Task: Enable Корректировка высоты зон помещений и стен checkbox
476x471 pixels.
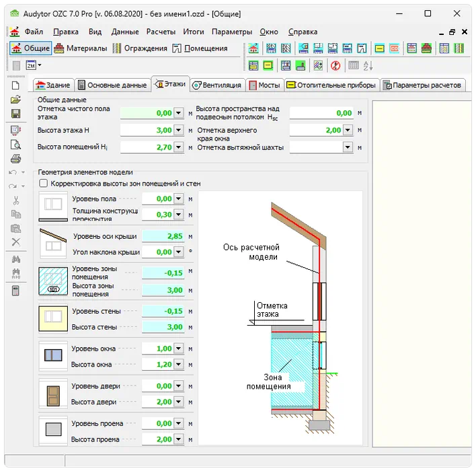Action: [44, 183]
